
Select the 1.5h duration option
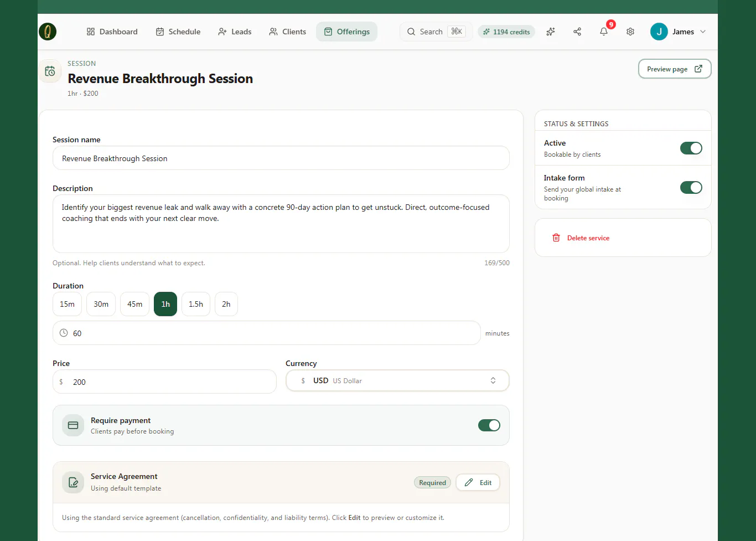point(196,304)
